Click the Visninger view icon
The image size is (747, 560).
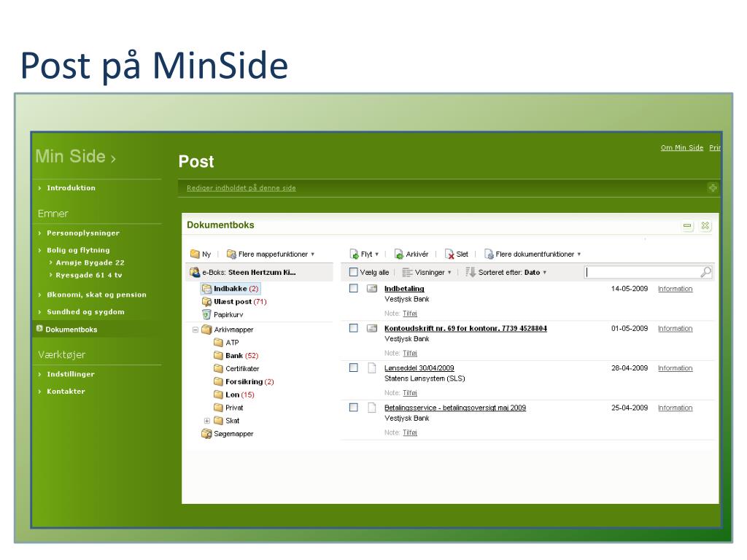[407, 273]
